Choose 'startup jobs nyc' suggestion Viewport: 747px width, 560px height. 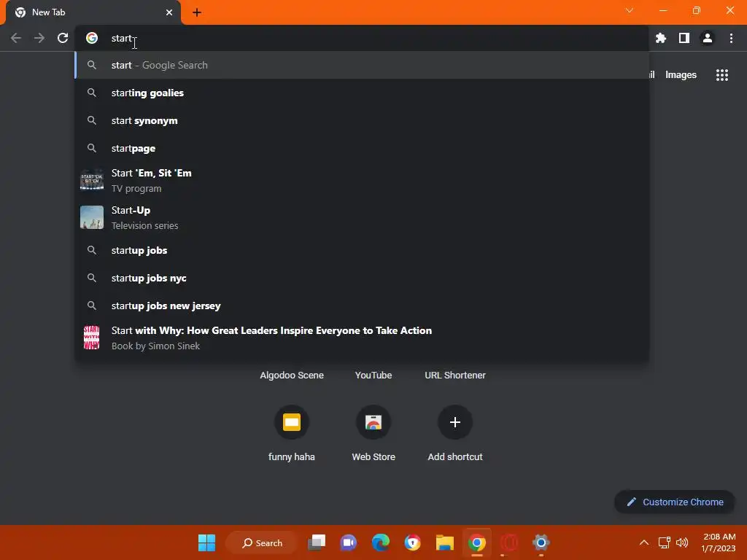(362, 278)
